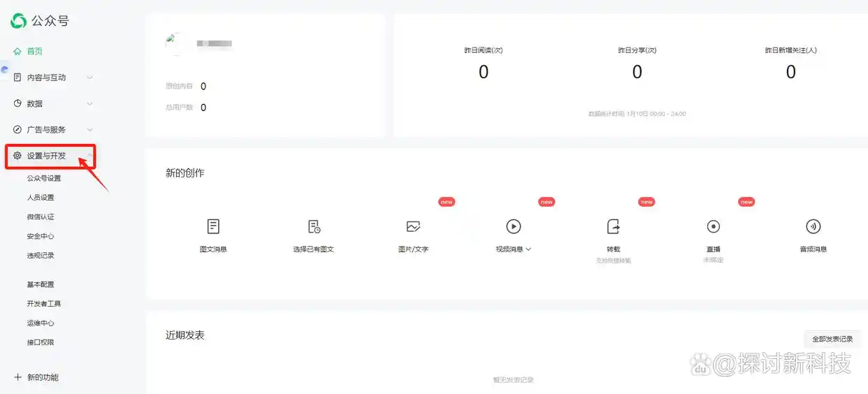Image resolution: width=868 pixels, height=394 pixels.
Task: Select 安全中心 from the settings submenu
Action: (41, 236)
